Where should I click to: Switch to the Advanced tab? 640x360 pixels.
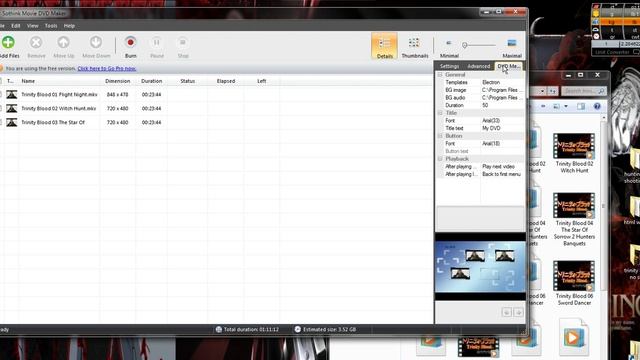[x=478, y=66]
